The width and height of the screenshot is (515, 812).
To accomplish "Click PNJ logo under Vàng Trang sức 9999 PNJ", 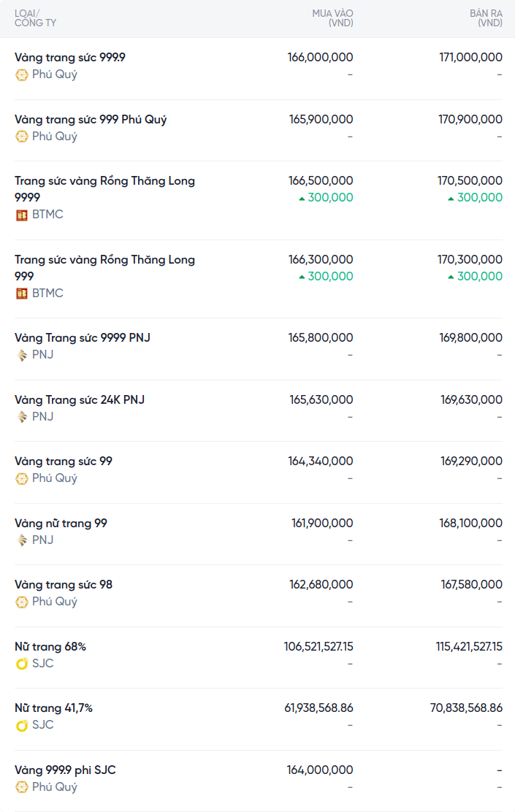I will click(22, 355).
